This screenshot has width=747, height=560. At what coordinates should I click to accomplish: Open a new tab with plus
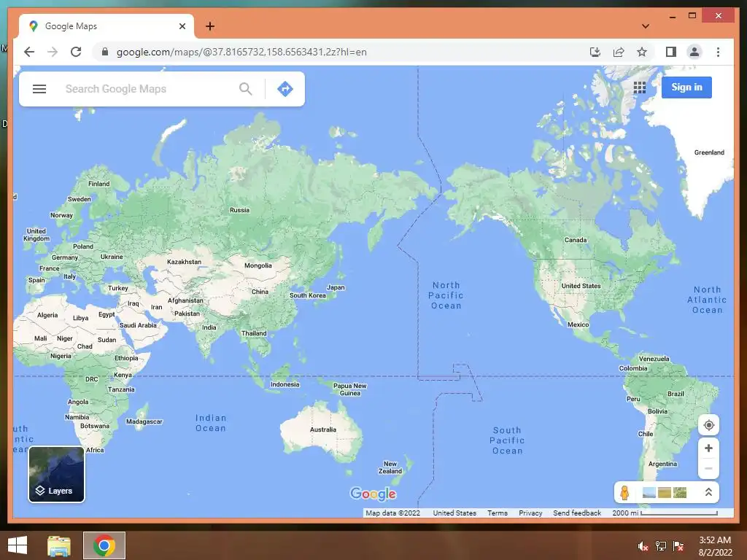(210, 26)
